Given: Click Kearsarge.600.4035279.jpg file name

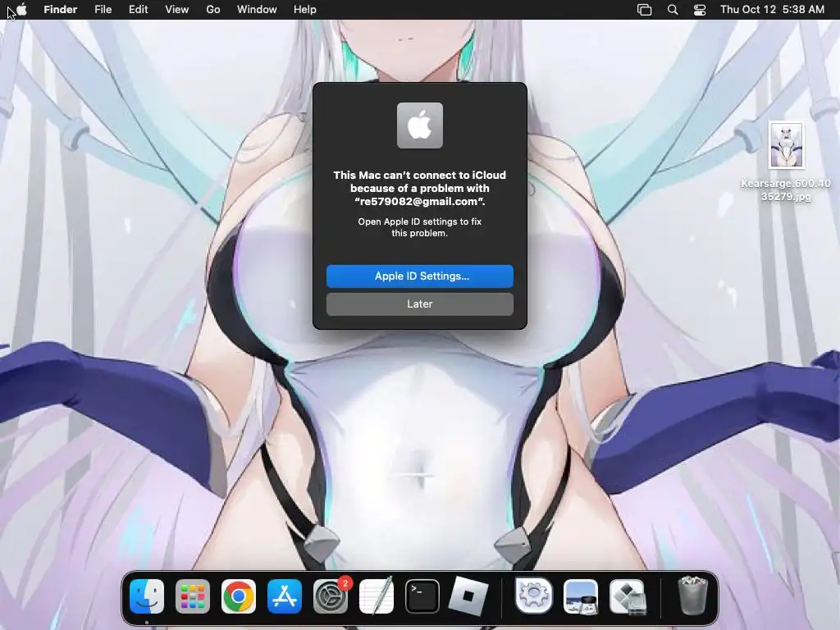Looking at the screenshot, I should click(786, 190).
